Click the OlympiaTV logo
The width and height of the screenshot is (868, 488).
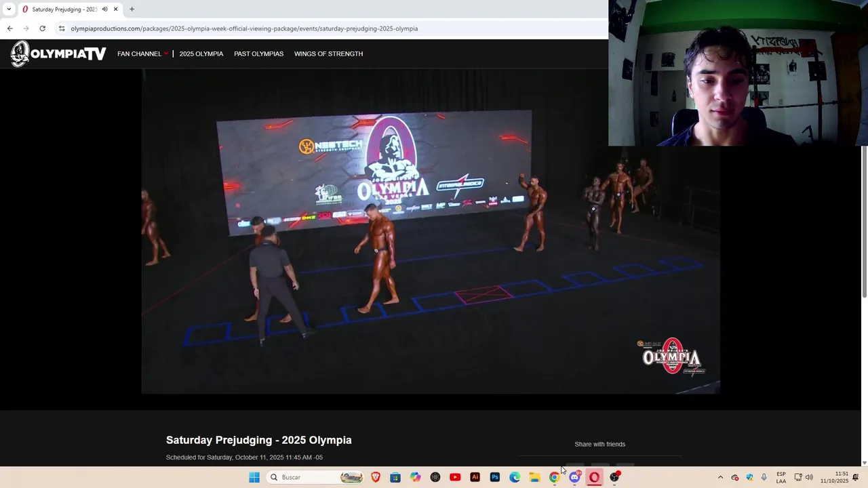coord(58,54)
